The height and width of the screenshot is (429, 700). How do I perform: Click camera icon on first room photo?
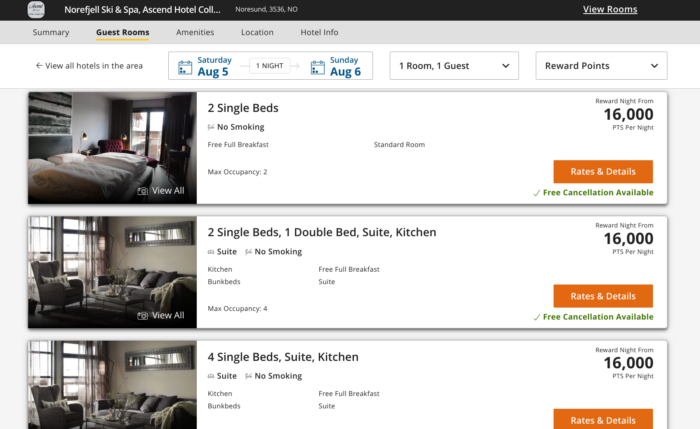pyautogui.click(x=142, y=191)
